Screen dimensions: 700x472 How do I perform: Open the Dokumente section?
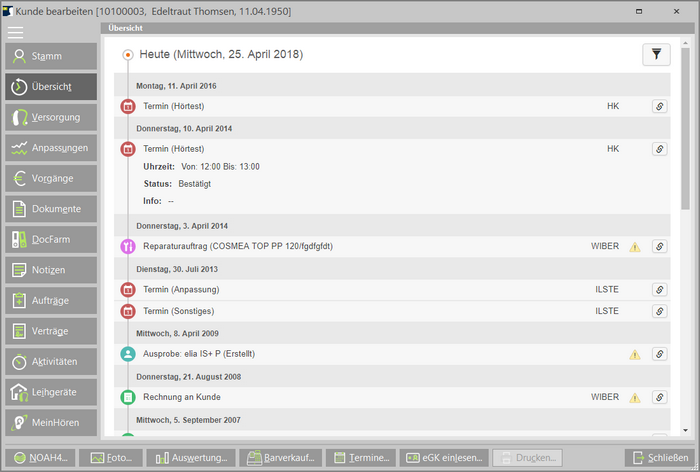[51, 209]
